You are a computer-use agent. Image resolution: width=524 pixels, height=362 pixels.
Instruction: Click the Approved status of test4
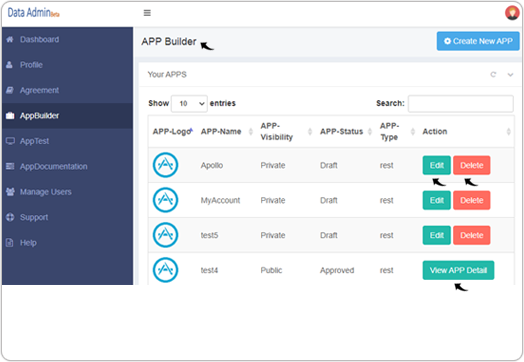[x=337, y=270]
